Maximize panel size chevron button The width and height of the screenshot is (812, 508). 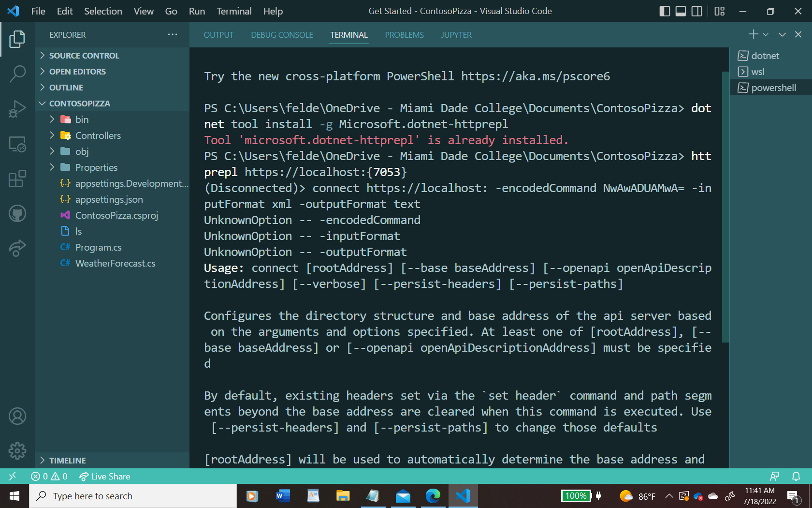tap(782, 35)
